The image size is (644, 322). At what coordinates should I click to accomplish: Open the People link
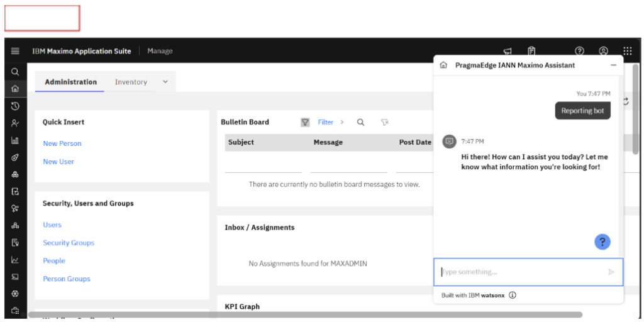tap(54, 261)
